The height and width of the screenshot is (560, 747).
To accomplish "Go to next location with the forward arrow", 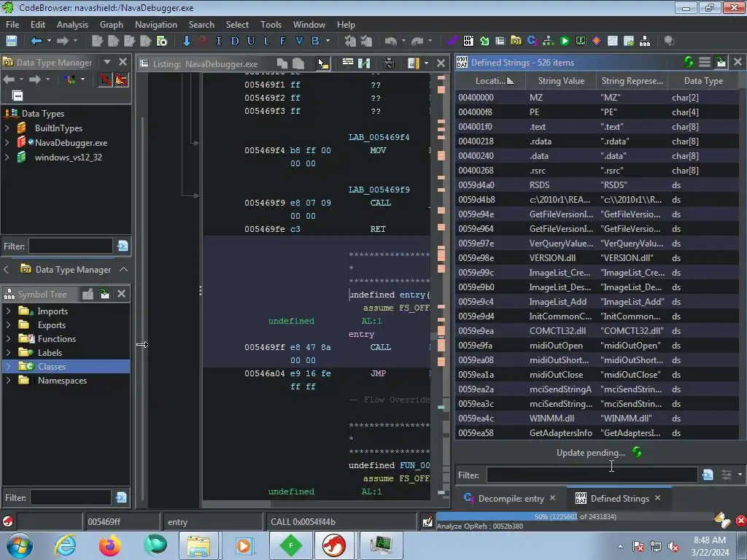I will (63, 41).
